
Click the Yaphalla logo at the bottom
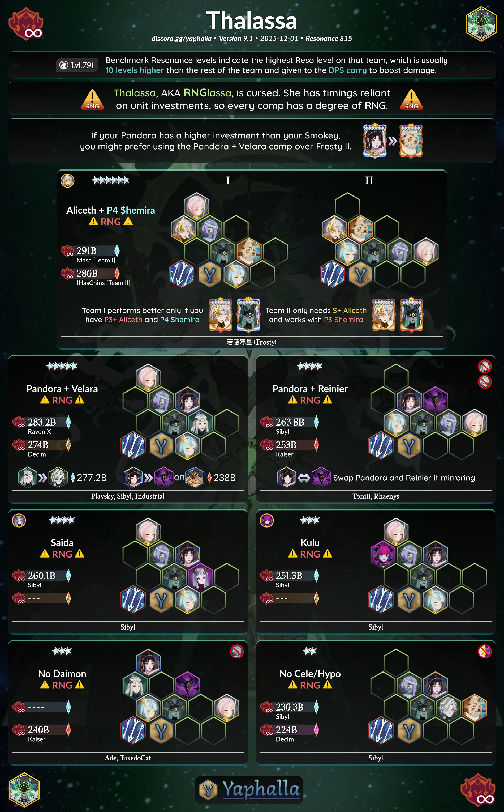coord(249,789)
